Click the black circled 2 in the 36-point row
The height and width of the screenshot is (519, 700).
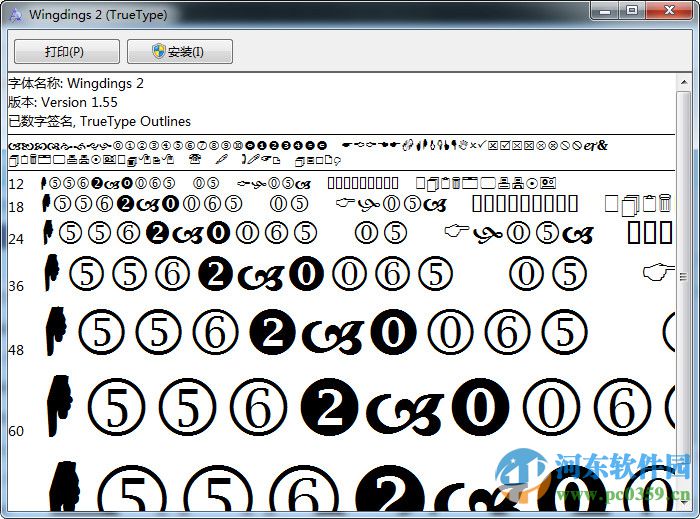215,274
